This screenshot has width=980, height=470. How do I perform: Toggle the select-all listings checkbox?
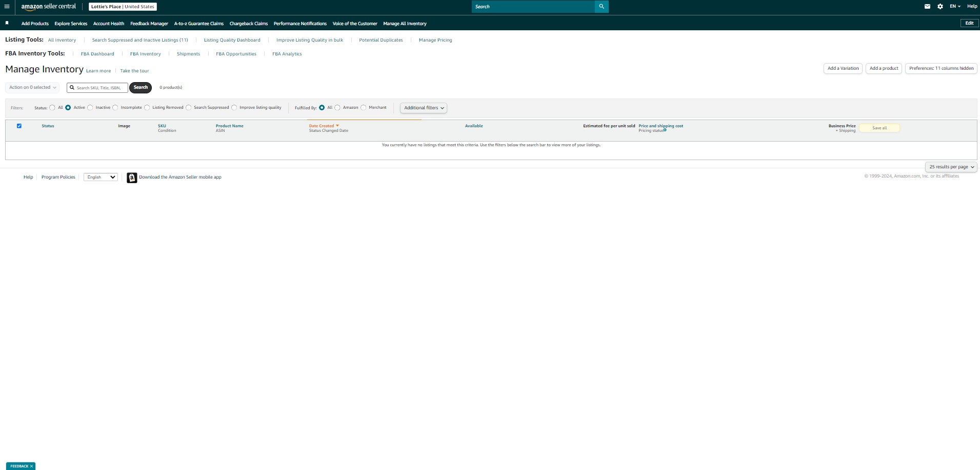click(19, 126)
